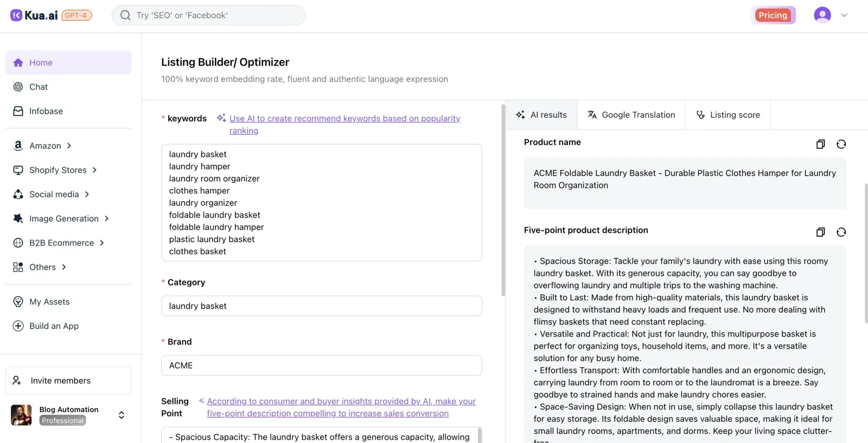Expand the Image Generation submenu chevron
This screenshot has width=868, height=443.
tap(106, 218)
